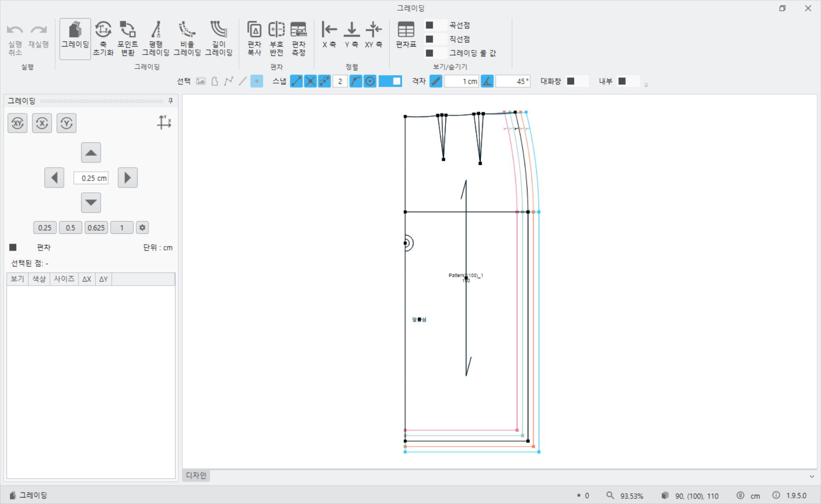
Task: Open the 편차표 table
Action: click(406, 35)
